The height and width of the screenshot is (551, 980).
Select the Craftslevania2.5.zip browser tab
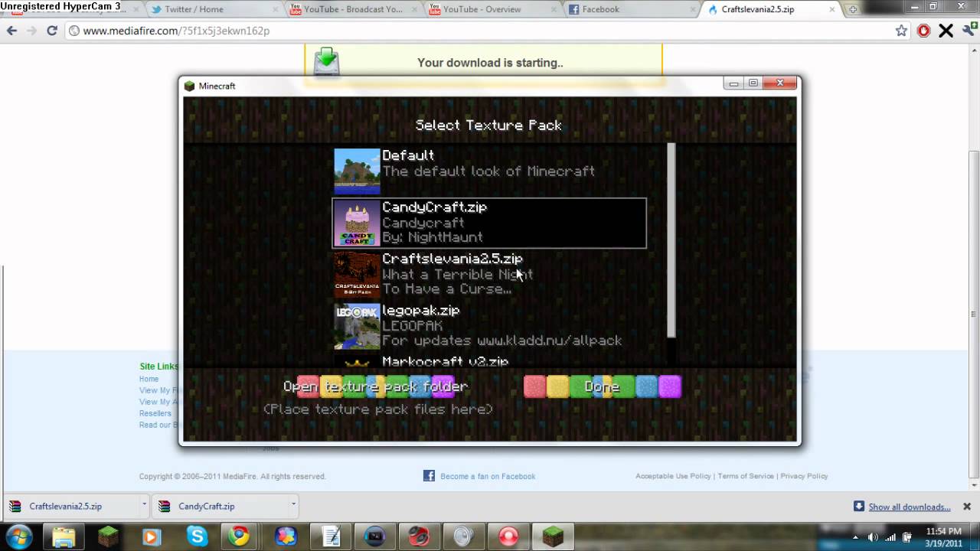pyautogui.click(x=769, y=9)
